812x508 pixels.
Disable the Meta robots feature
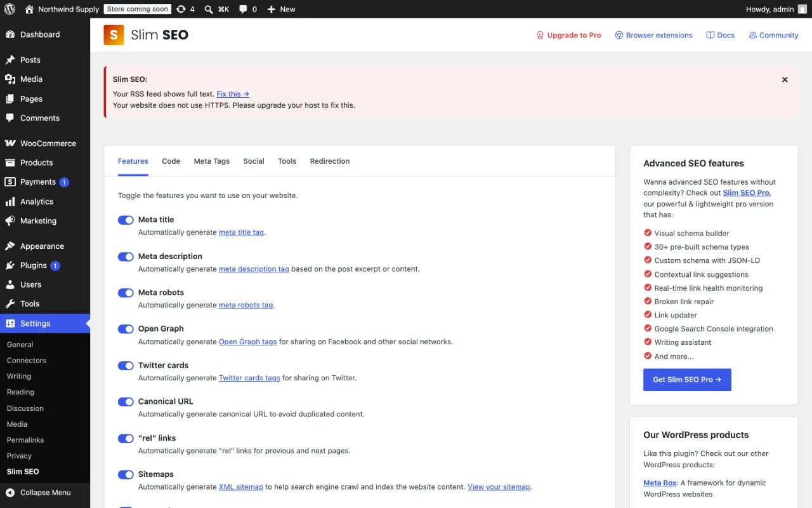click(126, 293)
